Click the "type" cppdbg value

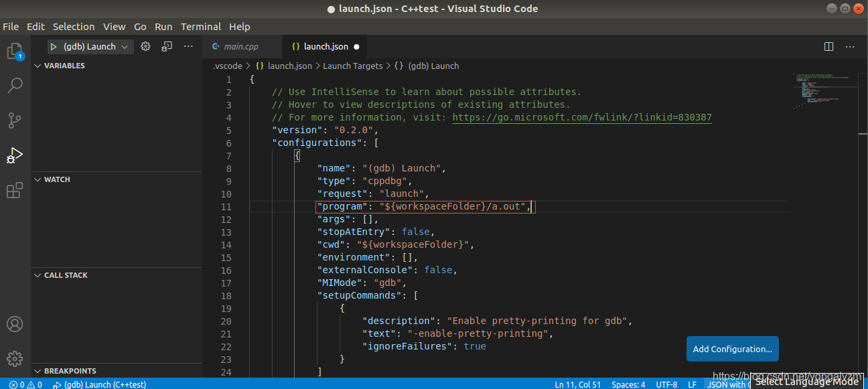pyautogui.click(x=385, y=181)
